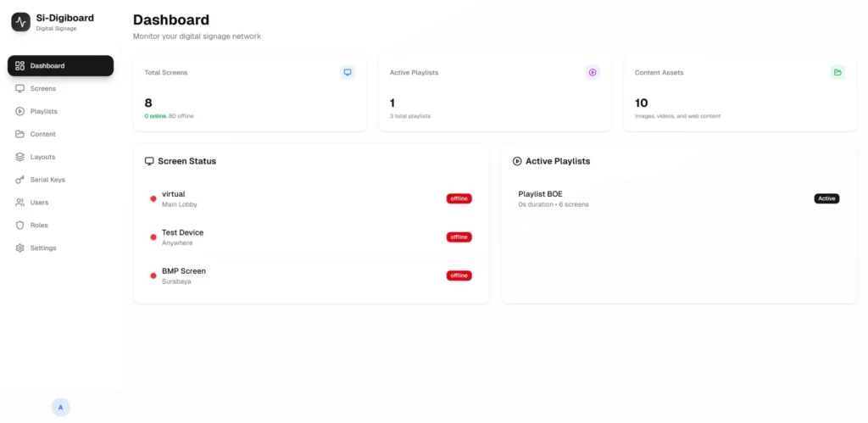Click the offline badge for BMP Screen

click(459, 276)
